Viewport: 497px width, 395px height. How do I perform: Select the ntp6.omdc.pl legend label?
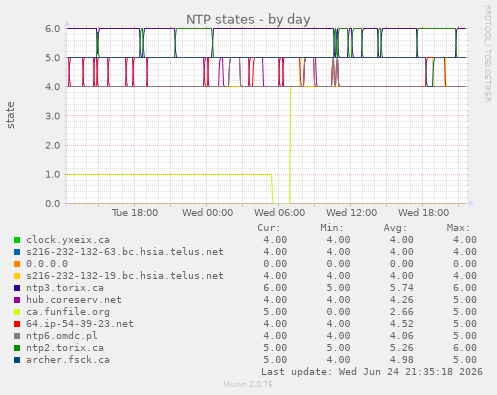tap(62, 336)
